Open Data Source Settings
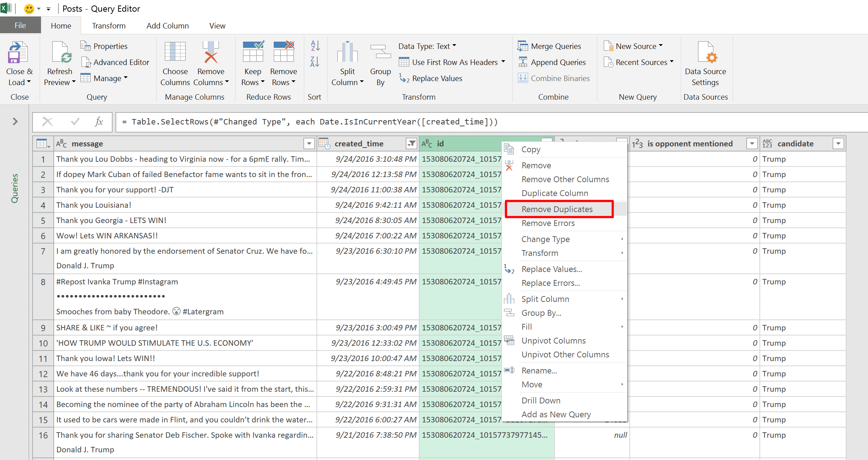 point(705,53)
